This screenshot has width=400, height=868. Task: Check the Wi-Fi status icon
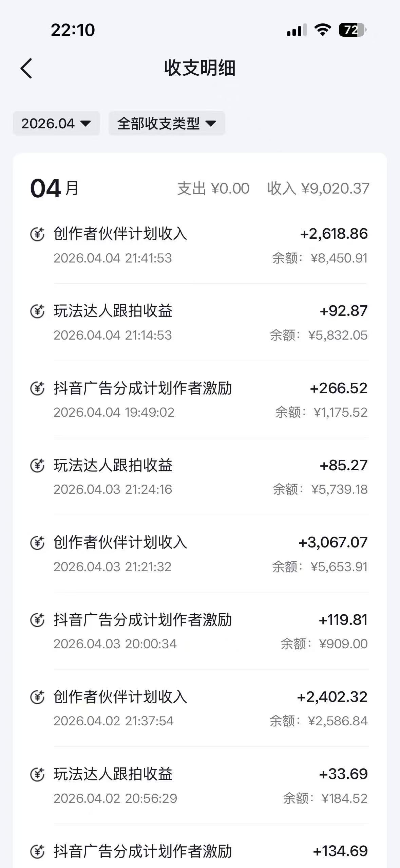tap(323, 30)
